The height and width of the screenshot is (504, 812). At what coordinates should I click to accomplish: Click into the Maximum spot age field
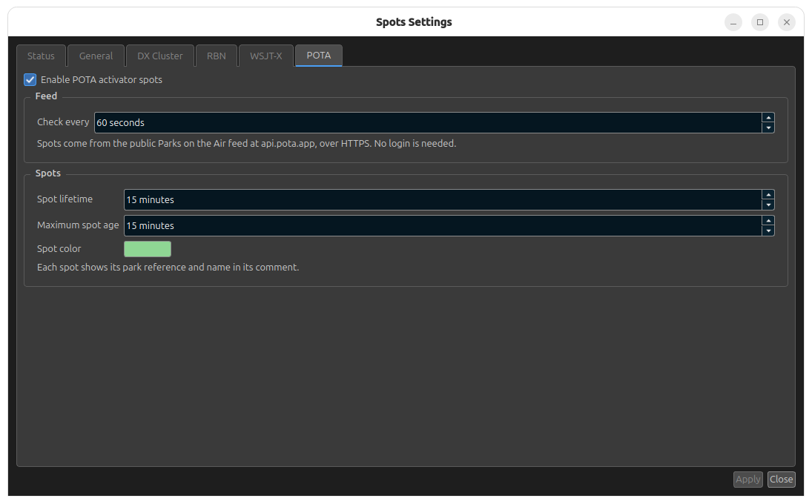[443, 225]
